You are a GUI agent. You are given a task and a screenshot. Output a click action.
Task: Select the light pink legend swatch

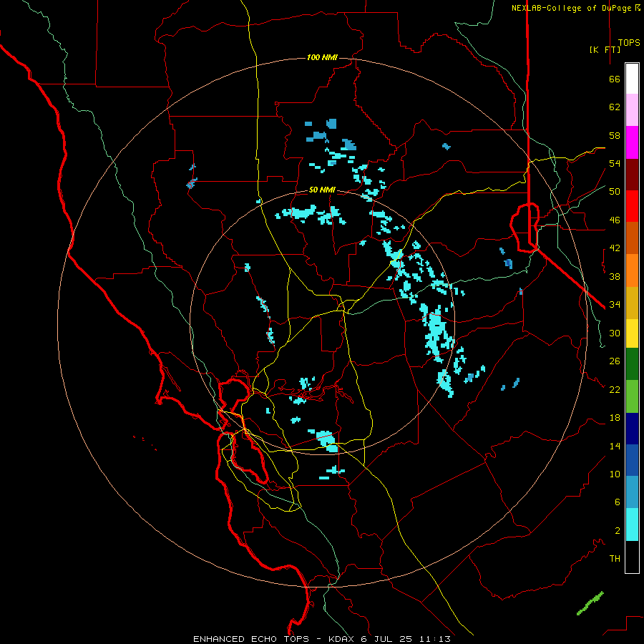[632, 109]
